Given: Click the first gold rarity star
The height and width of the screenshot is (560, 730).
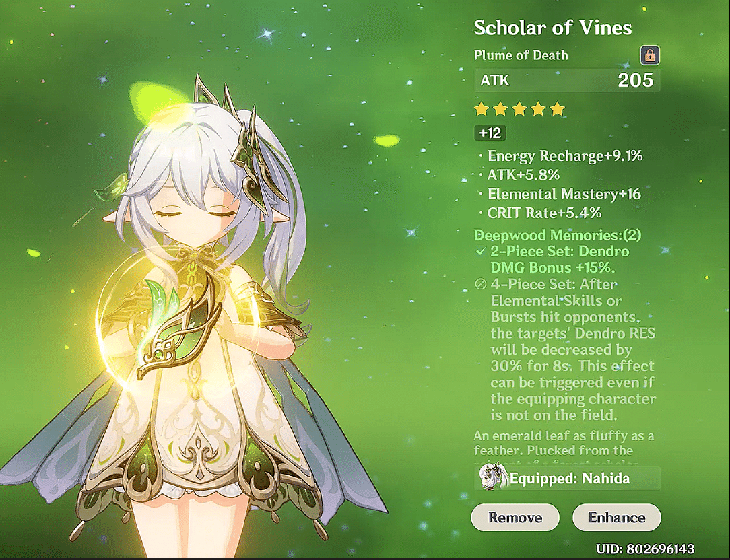Looking at the screenshot, I should tap(482, 110).
